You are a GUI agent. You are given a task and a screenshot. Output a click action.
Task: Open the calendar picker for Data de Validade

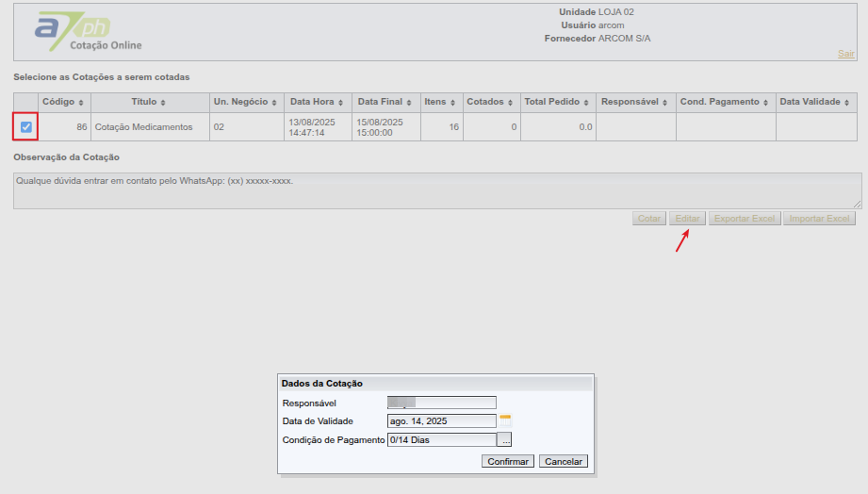point(505,420)
